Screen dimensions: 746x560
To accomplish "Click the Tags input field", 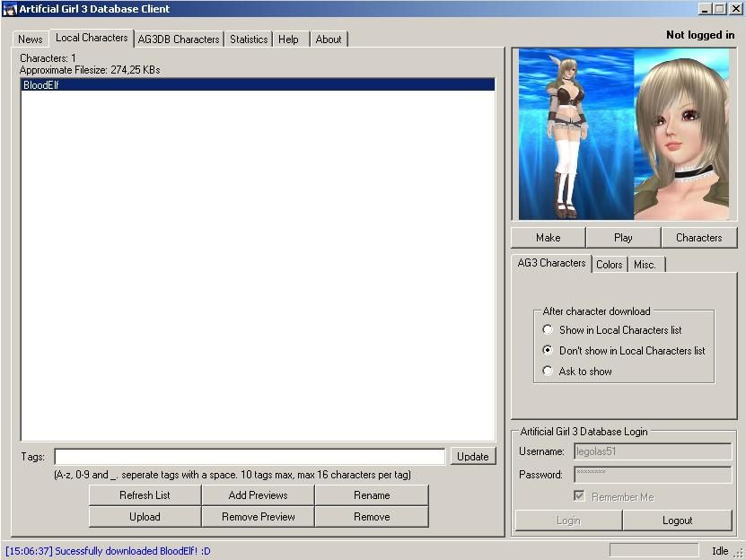I will coord(250,457).
